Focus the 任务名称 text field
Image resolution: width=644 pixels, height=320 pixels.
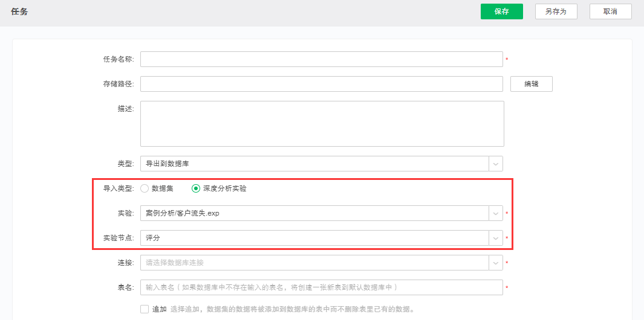point(321,59)
